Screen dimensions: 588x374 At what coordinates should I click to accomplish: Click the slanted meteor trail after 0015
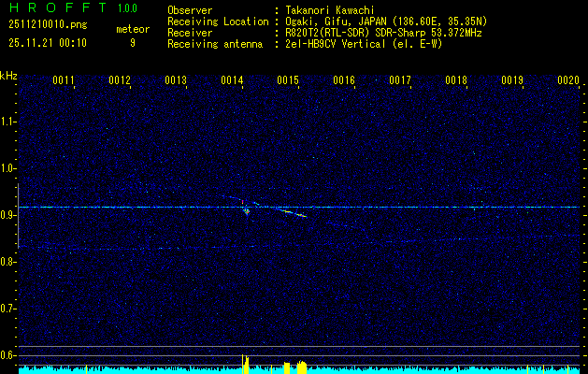click(x=292, y=212)
